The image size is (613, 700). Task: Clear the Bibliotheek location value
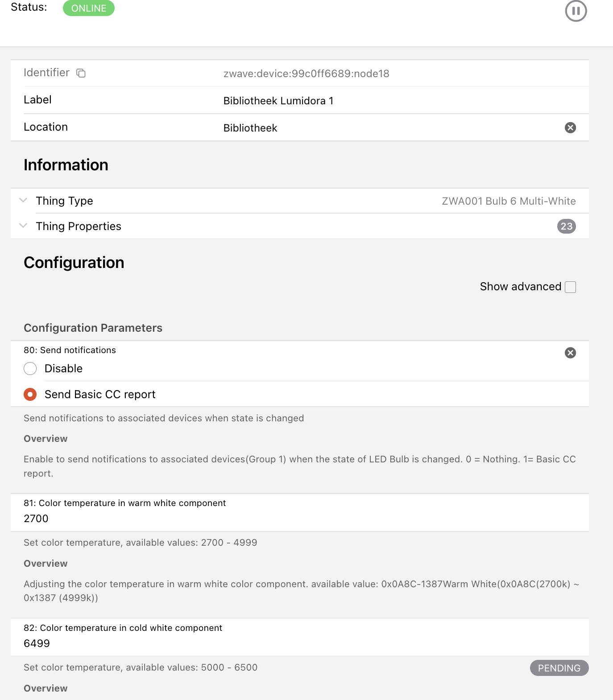coord(570,128)
